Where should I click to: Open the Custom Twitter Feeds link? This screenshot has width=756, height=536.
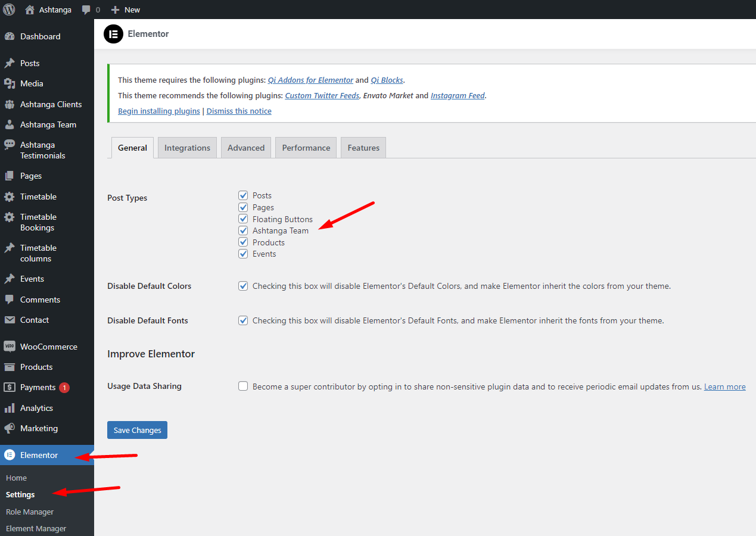322,95
